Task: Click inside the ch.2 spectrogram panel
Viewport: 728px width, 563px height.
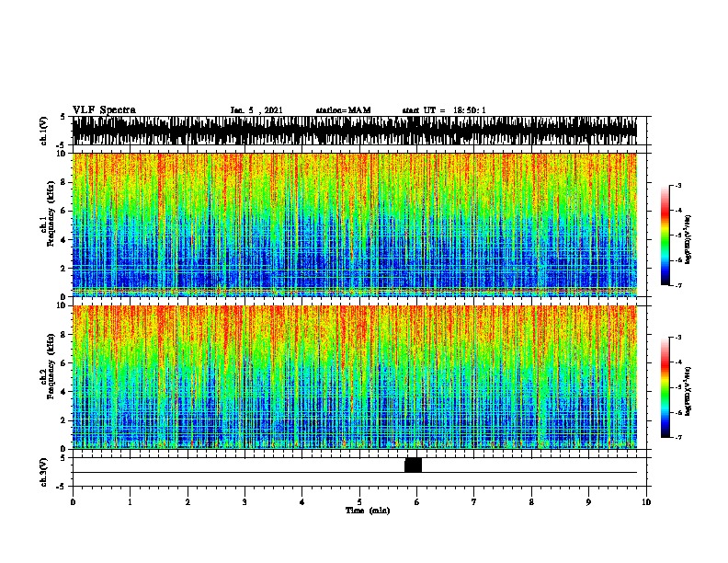Action: click(354, 377)
